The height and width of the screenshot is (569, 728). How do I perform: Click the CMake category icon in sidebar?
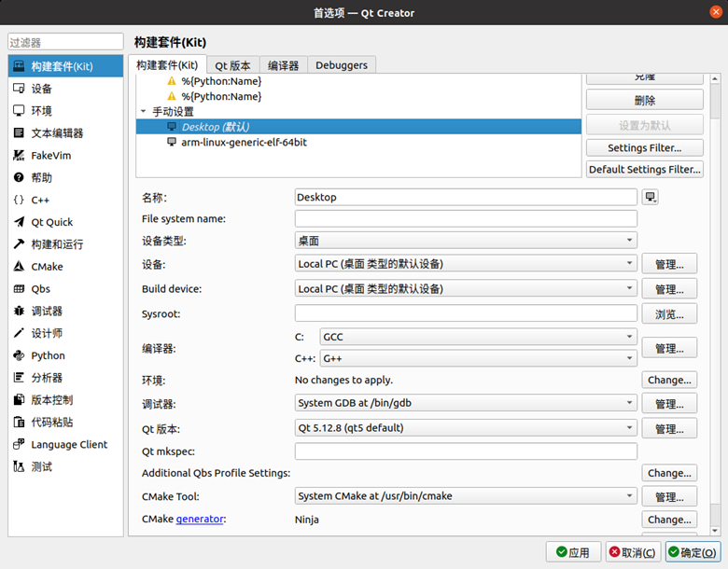point(19,267)
